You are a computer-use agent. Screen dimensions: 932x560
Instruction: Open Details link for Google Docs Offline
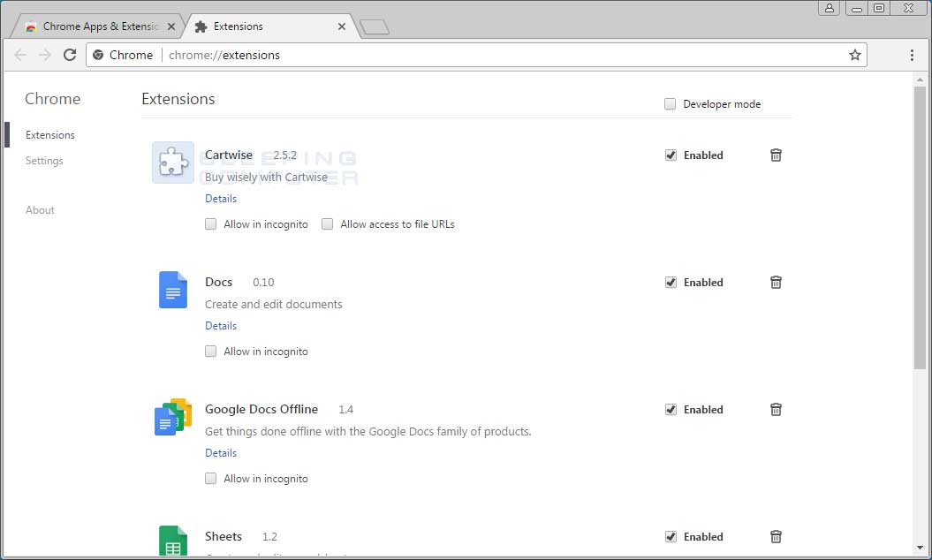221,453
